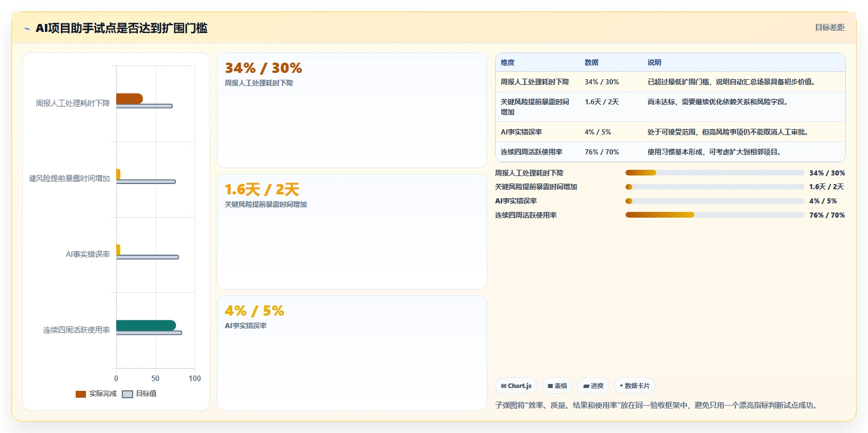The width and height of the screenshot is (868, 433).
Task: Click table cell 4% / 5% in 数据 column
Action: coord(598,132)
